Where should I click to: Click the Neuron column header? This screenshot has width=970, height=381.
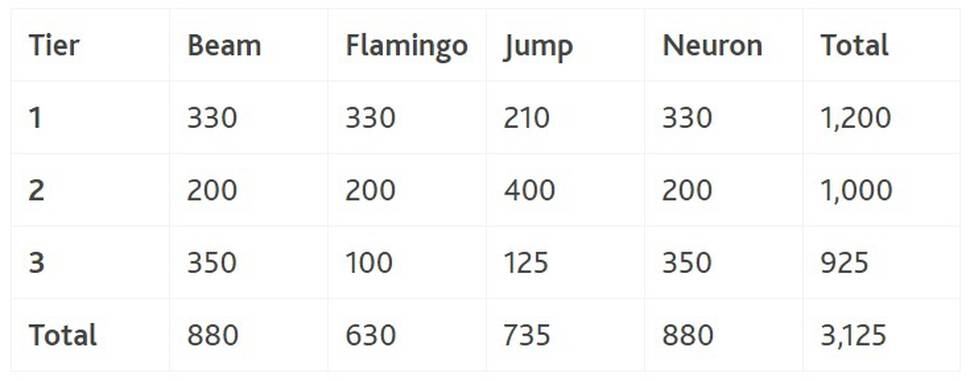[712, 45]
